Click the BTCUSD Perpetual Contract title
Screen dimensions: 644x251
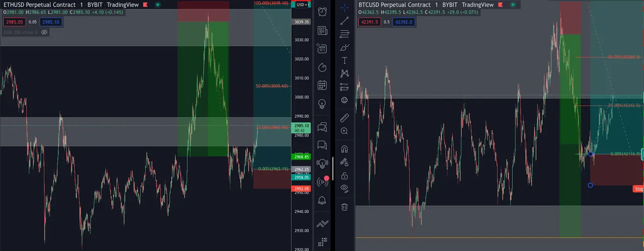(x=394, y=5)
